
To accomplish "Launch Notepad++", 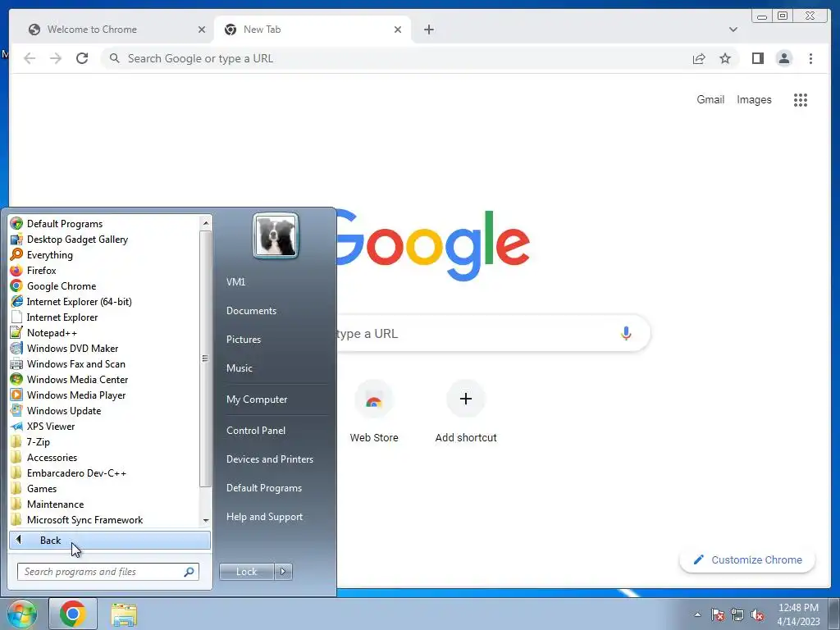I will click(x=52, y=333).
